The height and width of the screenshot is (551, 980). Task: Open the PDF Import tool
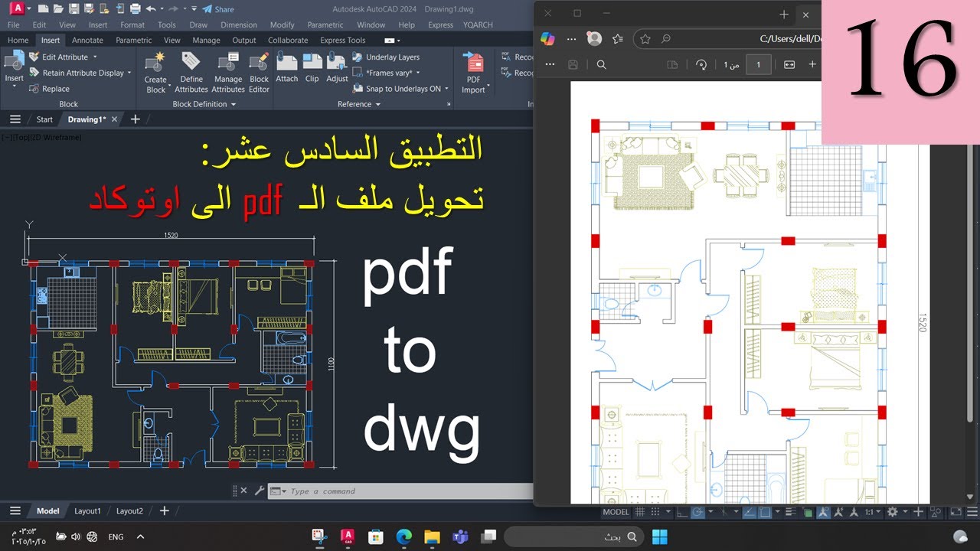pos(474,73)
